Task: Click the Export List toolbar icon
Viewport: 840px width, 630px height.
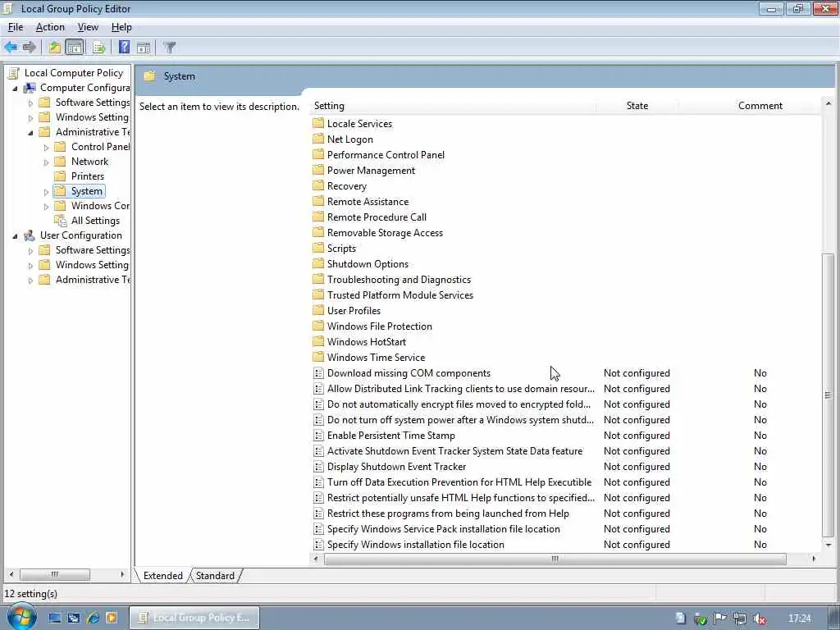Action: tap(99, 47)
